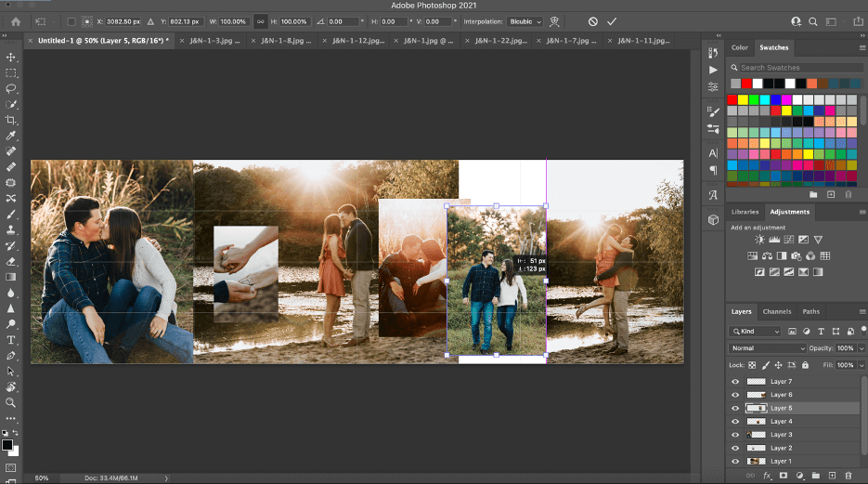The width and height of the screenshot is (868, 484).
Task: Click the X position input field
Action: coord(123,21)
